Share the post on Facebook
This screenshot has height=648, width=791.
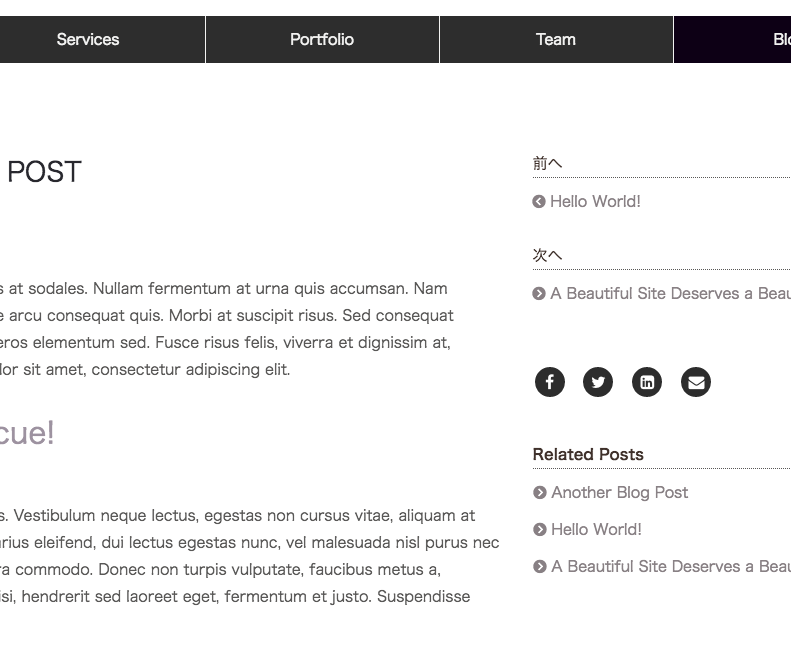[549, 382]
